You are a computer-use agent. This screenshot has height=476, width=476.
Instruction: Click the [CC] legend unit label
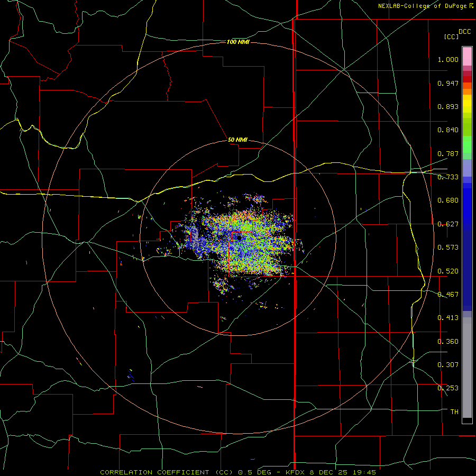[x=451, y=36]
